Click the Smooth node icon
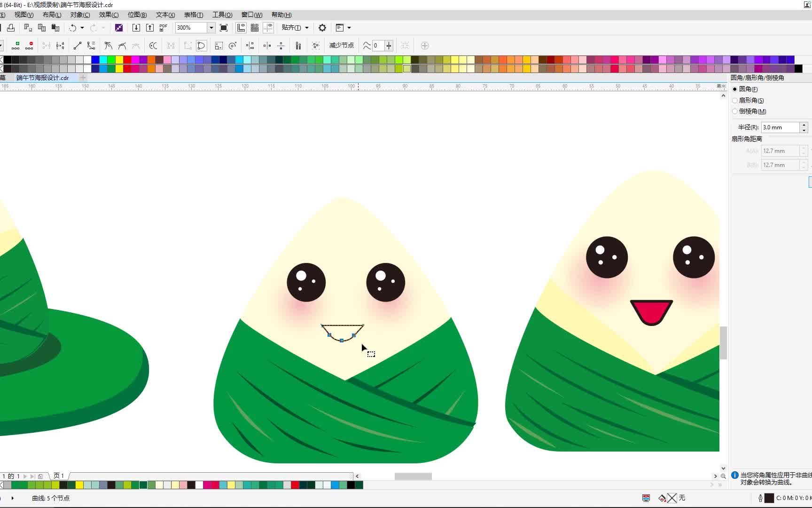The height and width of the screenshot is (508, 812). [122, 46]
